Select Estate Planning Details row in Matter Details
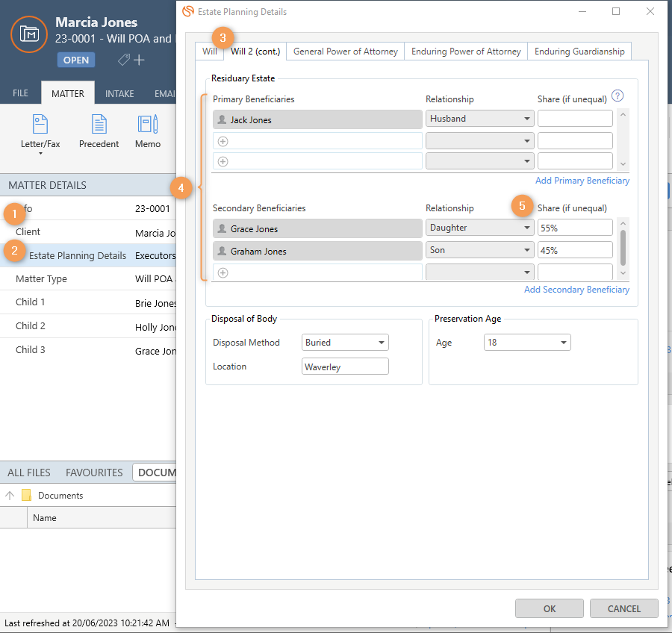The image size is (672, 633). [88, 255]
